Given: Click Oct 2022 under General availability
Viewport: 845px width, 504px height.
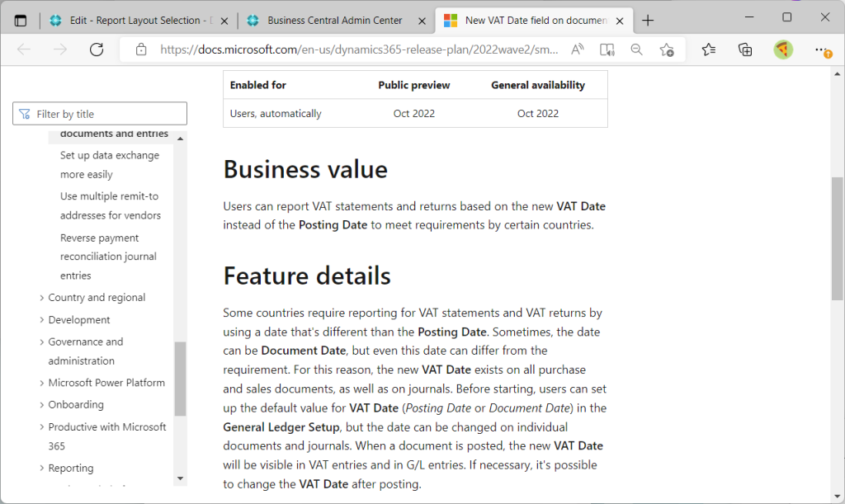Looking at the screenshot, I should (x=538, y=114).
